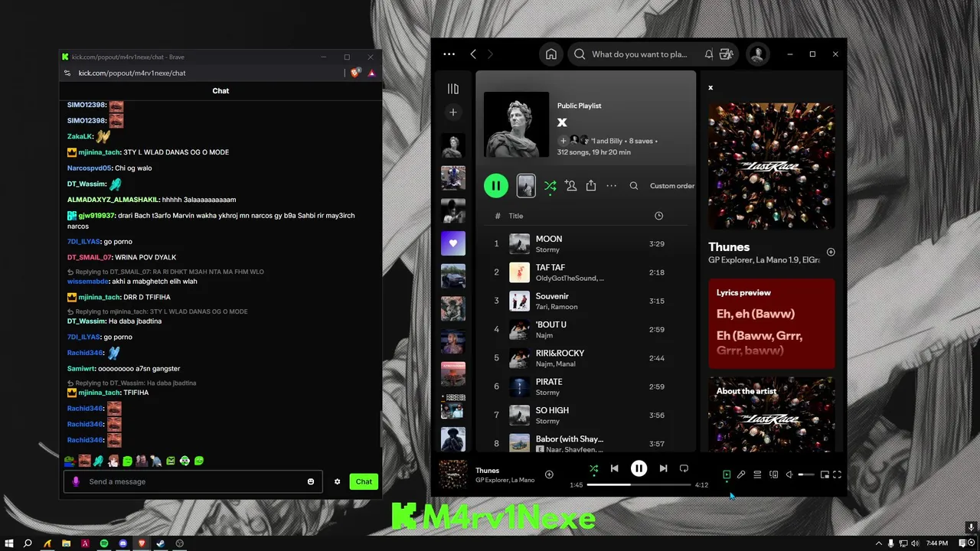Open Spotify friend activity icon
The image size is (980, 551).
point(727,54)
